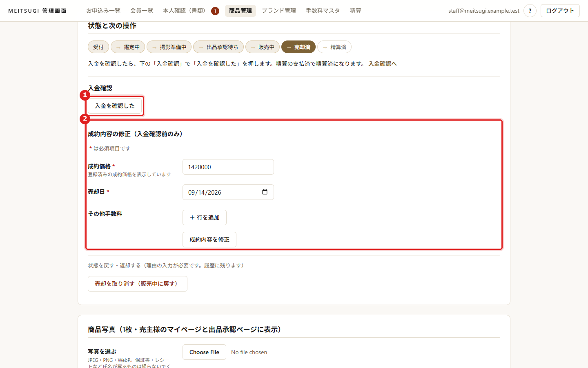This screenshot has width=588, height=368.
Task: Click the 商品写真 section heading
Action: click(185, 330)
